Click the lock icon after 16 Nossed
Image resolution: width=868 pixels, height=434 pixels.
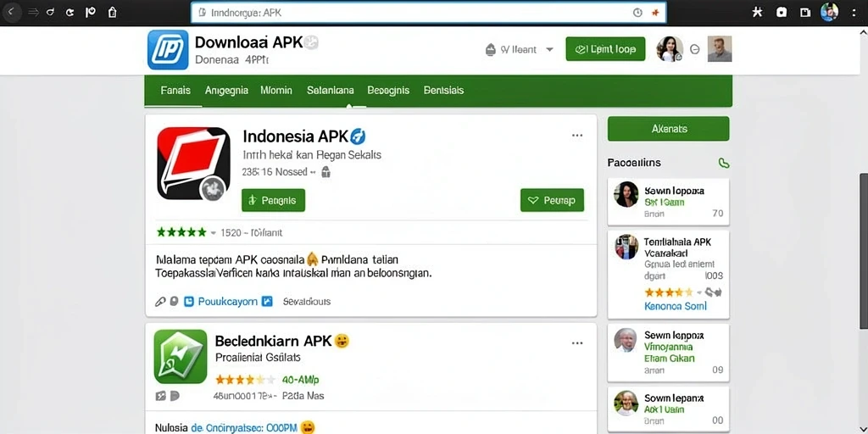pyautogui.click(x=326, y=172)
